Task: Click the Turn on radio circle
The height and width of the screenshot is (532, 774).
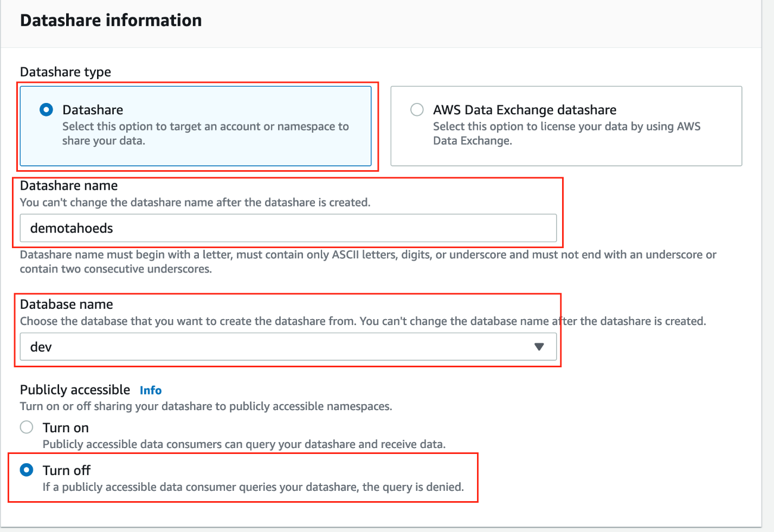Action: click(x=26, y=427)
